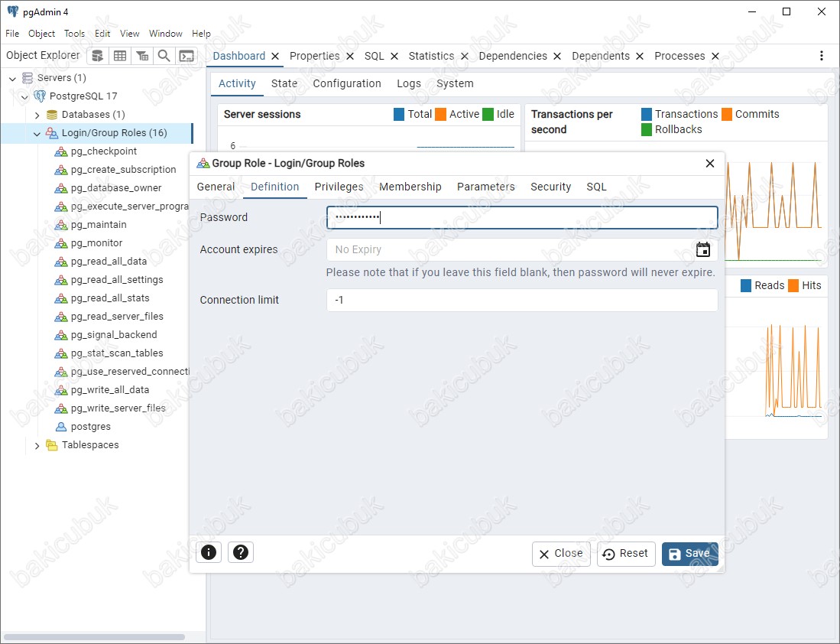Focus the Password input field
The height and width of the screenshot is (644, 840).
click(522, 218)
